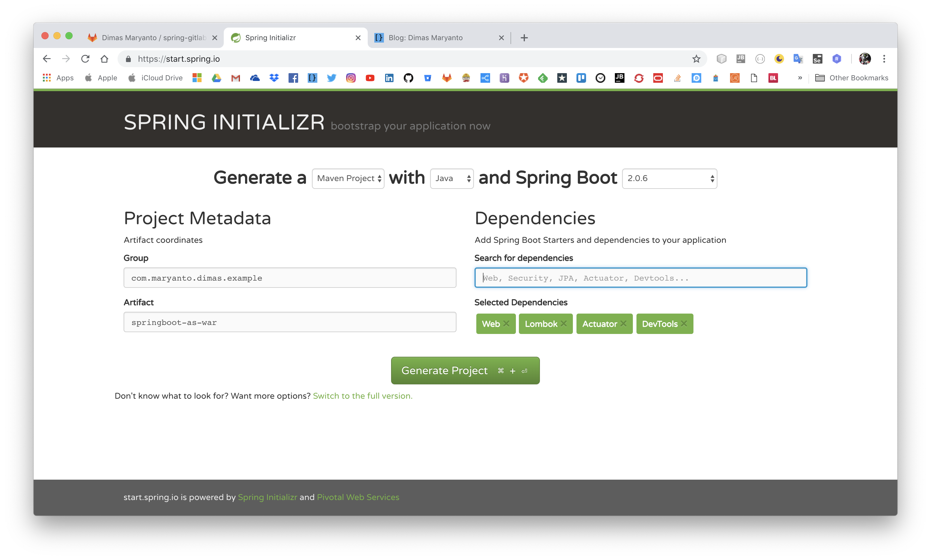Viewport: 931px width, 560px height.
Task: Open the Spring Initializr footer link
Action: [x=267, y=497]
